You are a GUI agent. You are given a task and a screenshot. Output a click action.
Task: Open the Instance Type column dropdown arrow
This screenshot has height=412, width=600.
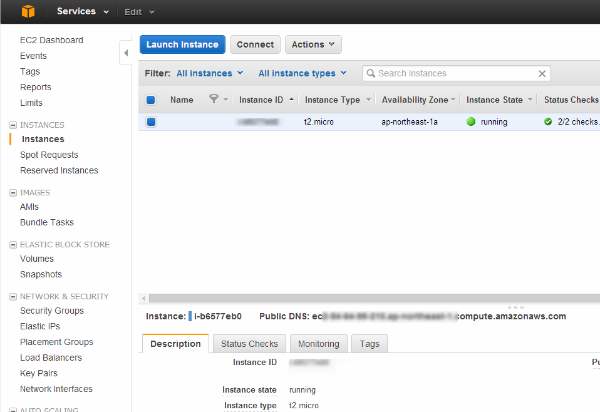tap(368, 99)
